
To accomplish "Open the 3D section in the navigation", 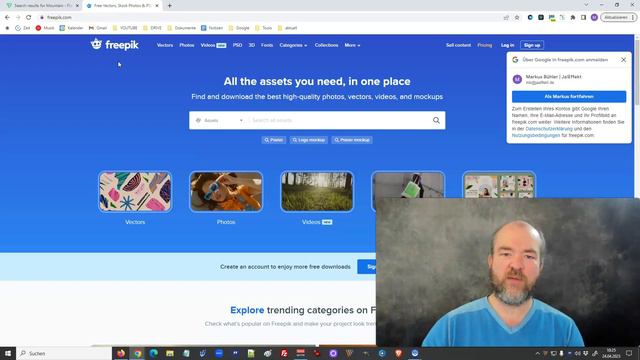I will click(251, 45).
